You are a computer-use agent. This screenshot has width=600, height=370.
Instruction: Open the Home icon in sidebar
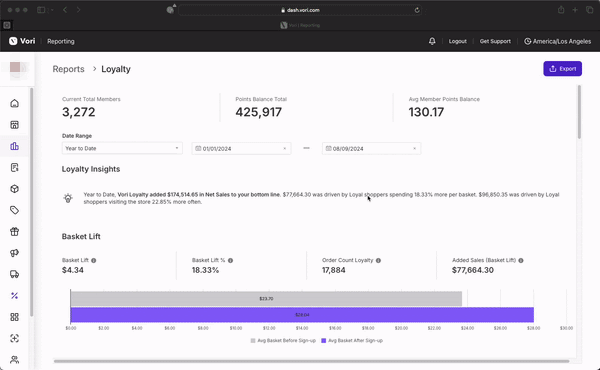15,103
